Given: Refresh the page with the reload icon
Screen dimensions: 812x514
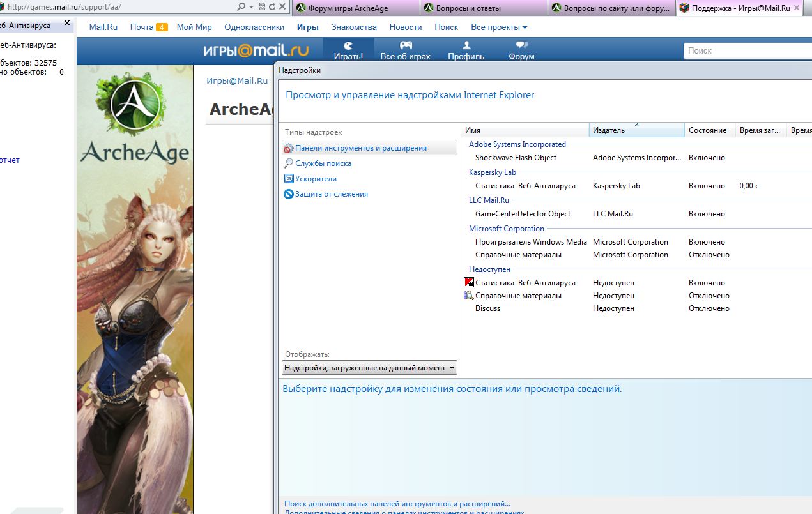Looking at the screenshot, I should [x=272, y=7].
